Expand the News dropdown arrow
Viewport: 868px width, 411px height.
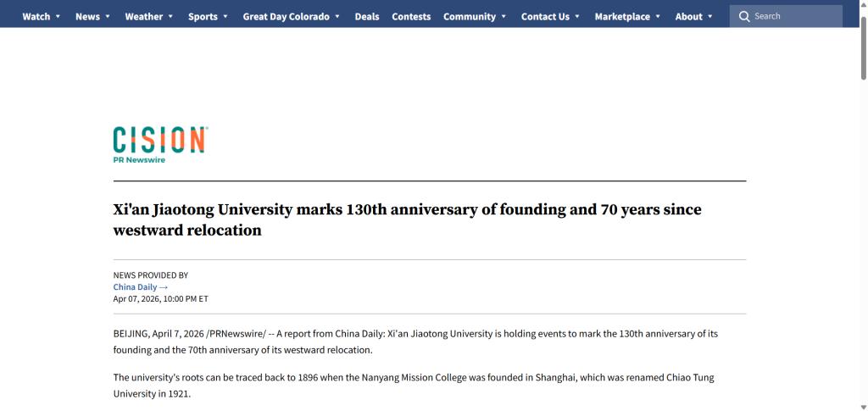(x=108, y=17)
